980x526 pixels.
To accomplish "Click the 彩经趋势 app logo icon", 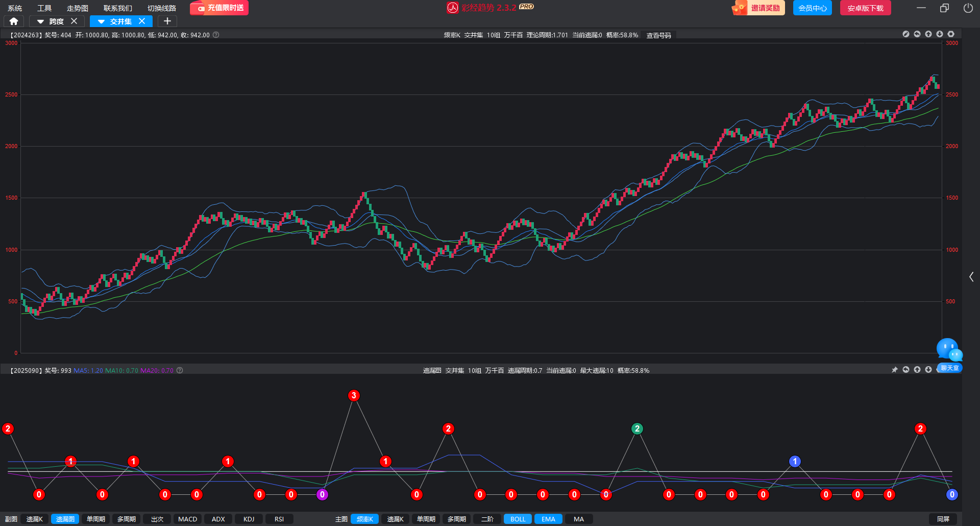I will tap(453, 8).
